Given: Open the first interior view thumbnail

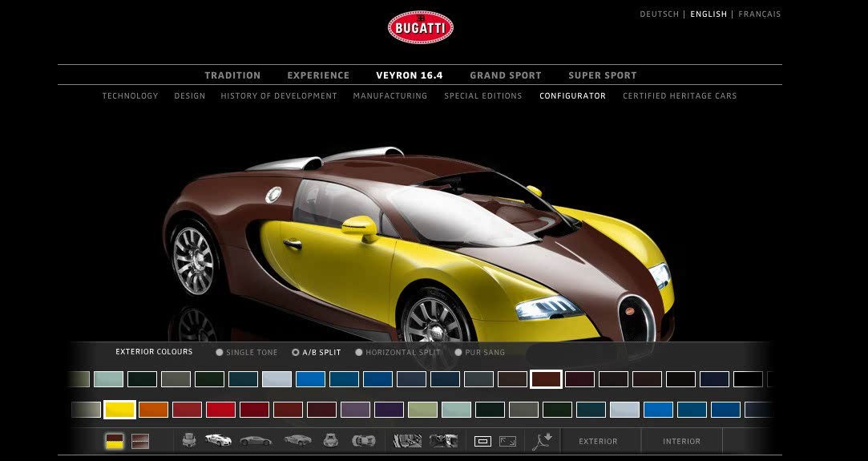Looking at the screenshot, I should [407, 441].
